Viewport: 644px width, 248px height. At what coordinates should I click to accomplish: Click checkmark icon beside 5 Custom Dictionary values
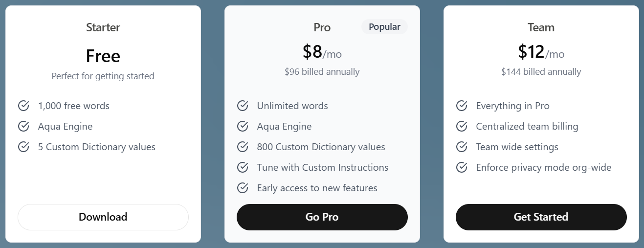click(x=23, y=147)
